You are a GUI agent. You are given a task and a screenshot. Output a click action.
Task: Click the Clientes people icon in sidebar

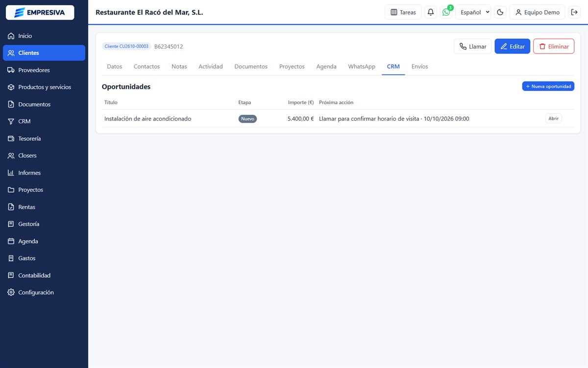coord(11,53)
